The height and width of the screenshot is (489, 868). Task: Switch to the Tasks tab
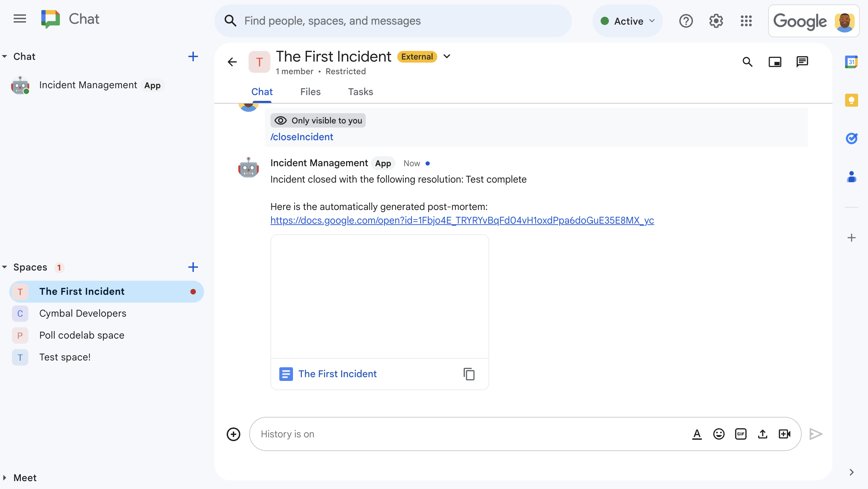click(360, 92)
